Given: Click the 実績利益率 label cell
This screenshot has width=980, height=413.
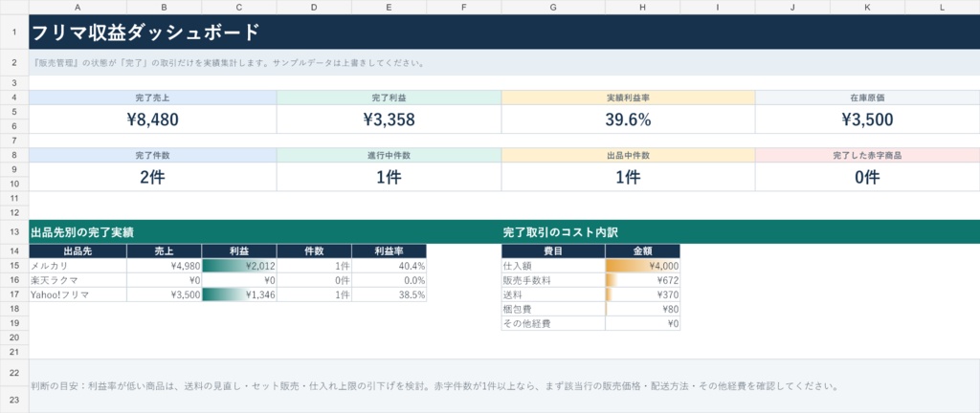Looking at the screenshot, I should (628, 98).
